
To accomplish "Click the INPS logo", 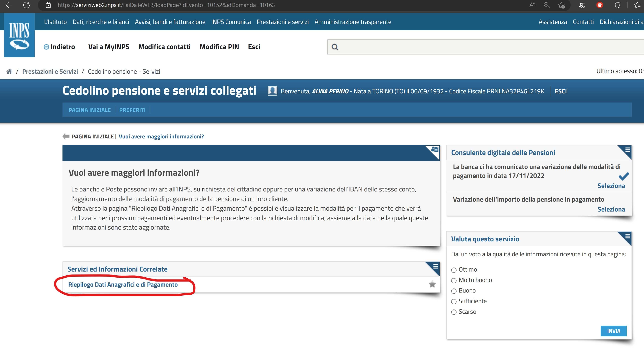I will click(19, 35).
